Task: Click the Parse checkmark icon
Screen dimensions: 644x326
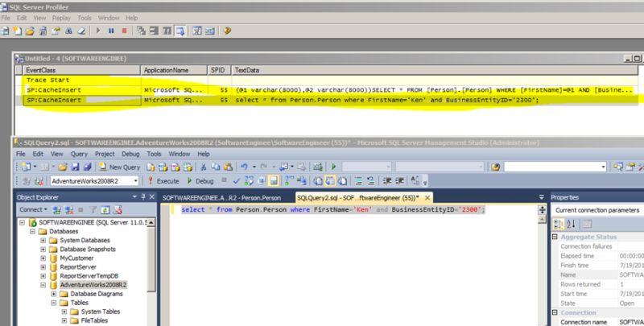Action: (x=236, y=180)
